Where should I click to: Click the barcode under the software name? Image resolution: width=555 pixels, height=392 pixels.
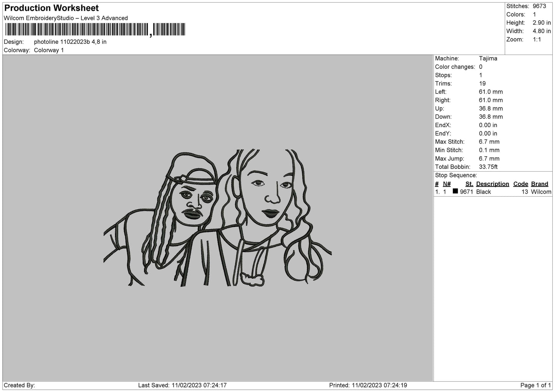(x=95, y=30)
